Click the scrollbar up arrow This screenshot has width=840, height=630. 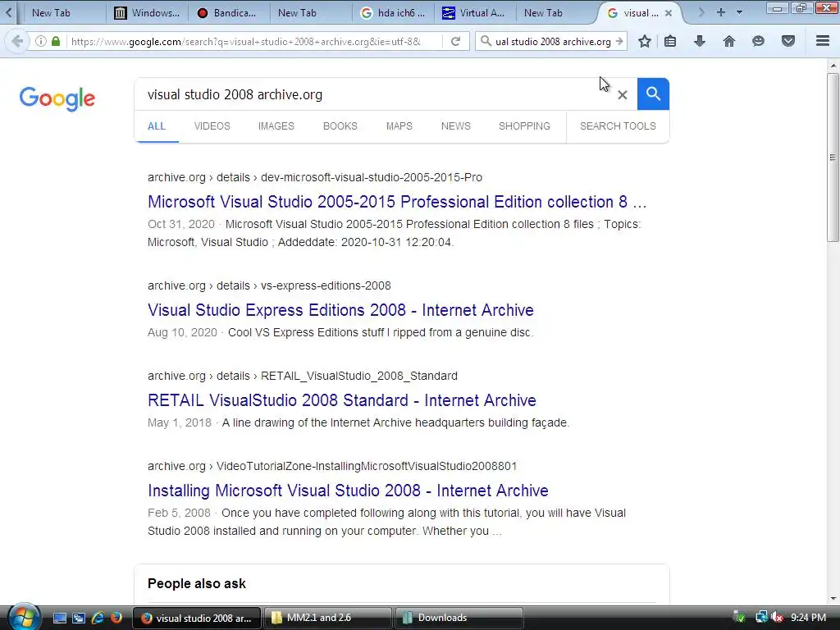point(833,66)
